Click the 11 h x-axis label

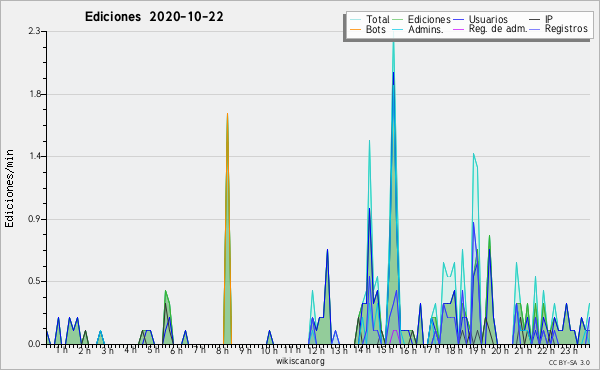click(x=292, y=350)
